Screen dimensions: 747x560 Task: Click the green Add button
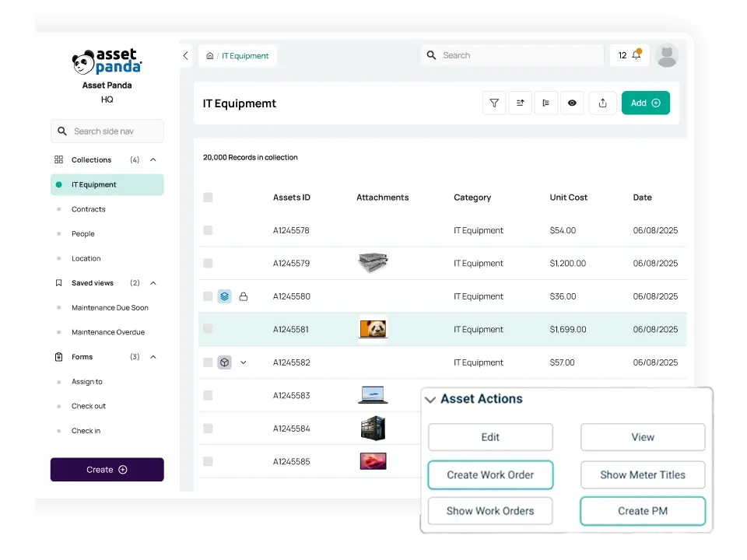coord(646,103)
